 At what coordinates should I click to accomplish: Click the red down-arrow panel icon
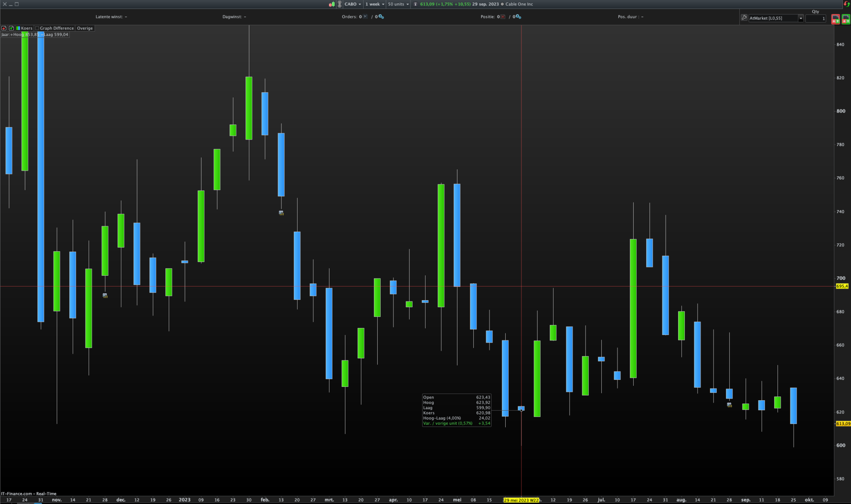pyautogui.click(x=4, y=28)
